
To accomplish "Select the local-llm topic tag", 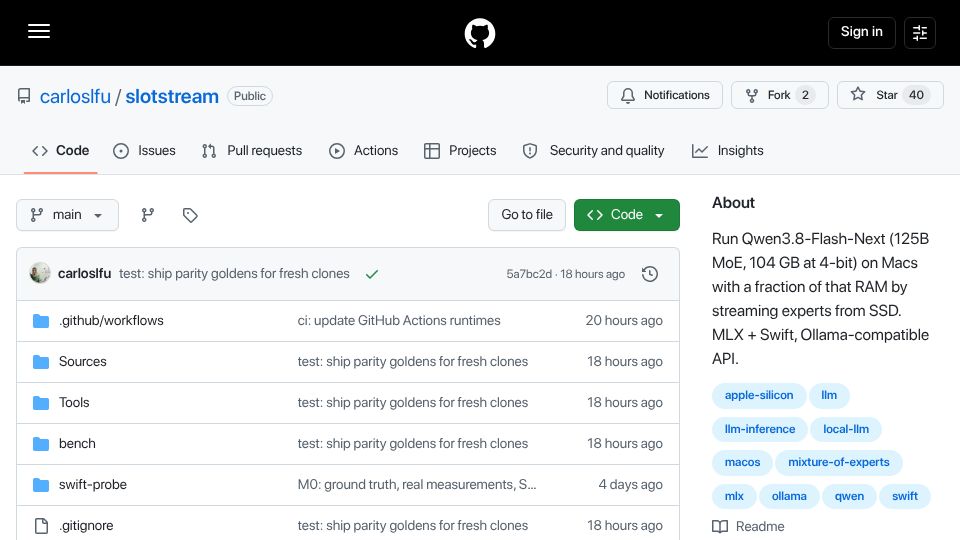I will tap(846, 429).
